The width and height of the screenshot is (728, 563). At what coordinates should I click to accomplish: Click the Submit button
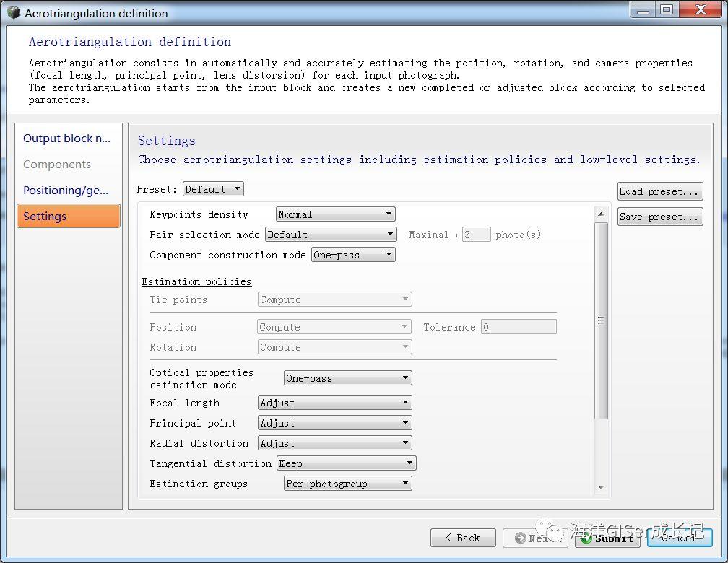(608, 538)
